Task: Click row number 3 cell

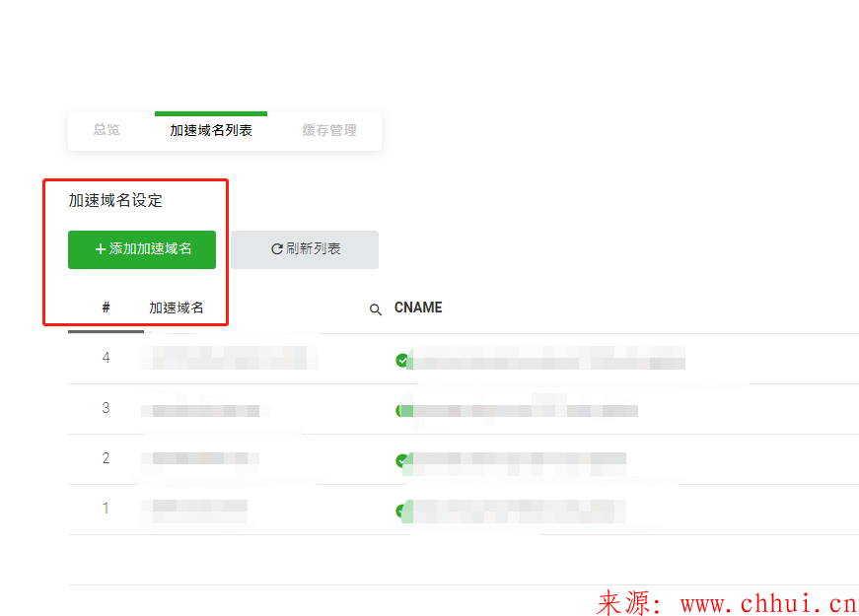Action: (106, 408)
